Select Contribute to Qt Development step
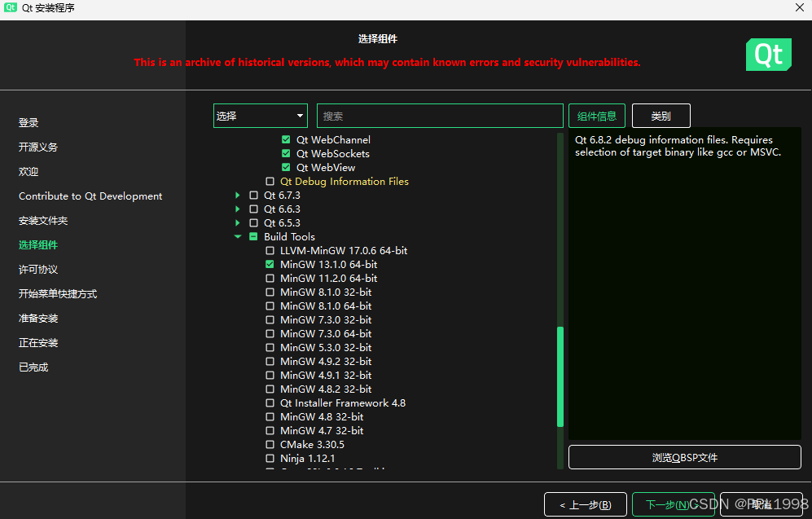Viewport: 812px width, 519px height. 90,196
